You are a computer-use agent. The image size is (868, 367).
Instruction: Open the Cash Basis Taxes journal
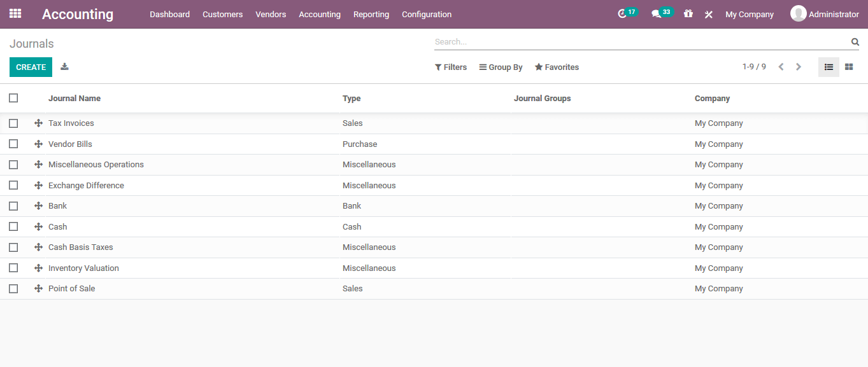click(81, 247)
